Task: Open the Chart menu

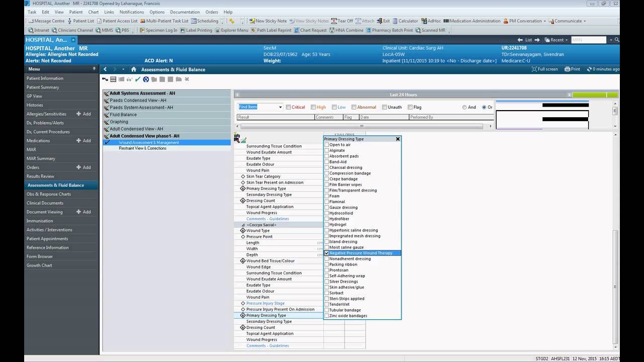Action: tap(93, 12)
